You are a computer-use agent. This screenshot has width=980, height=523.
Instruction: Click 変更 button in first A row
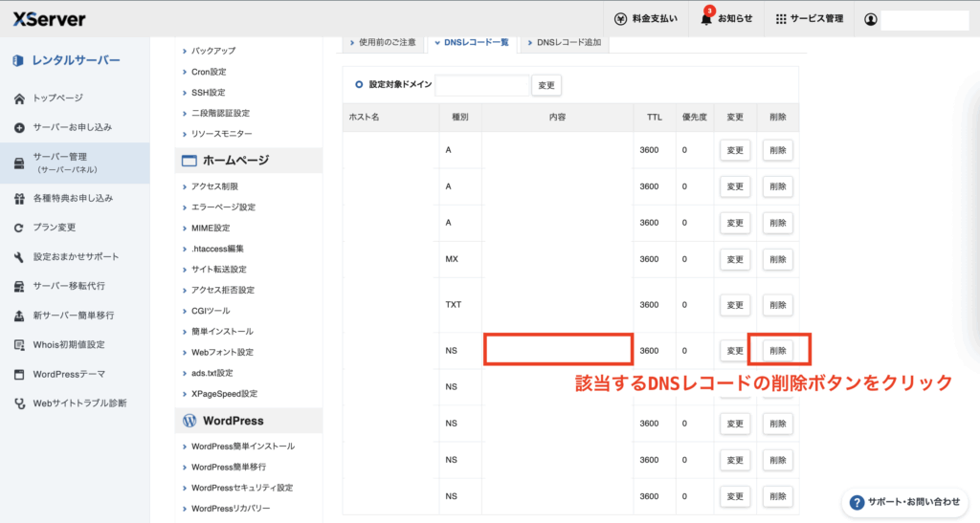[x=735, y=150]
